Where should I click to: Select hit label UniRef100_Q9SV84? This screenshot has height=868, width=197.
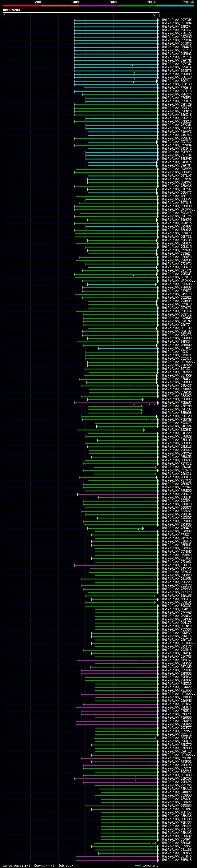[177, 40]
